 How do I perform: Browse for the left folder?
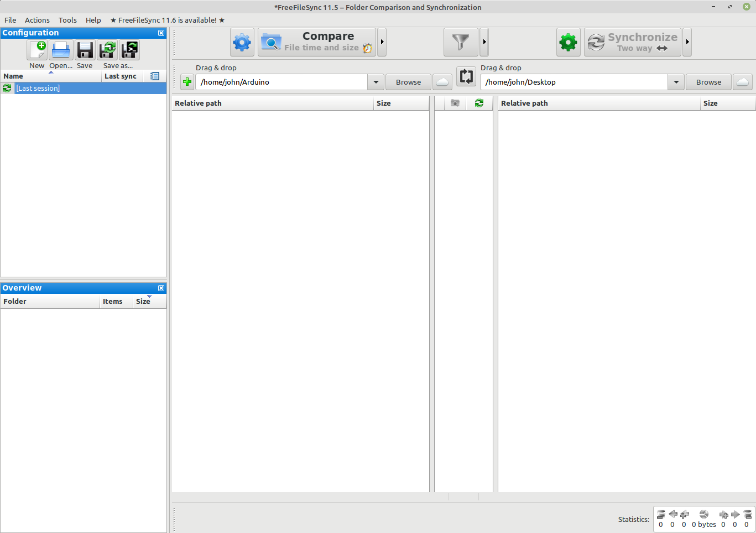[408, 82]
